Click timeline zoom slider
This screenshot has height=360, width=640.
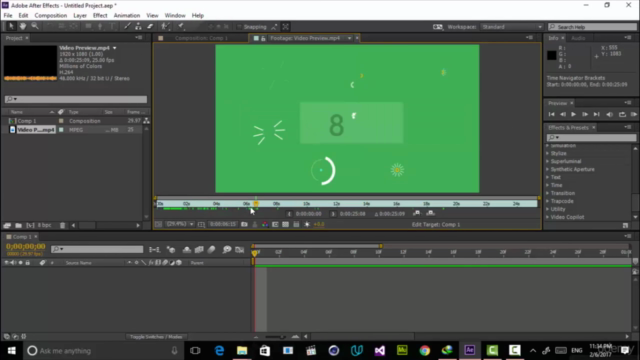click(x=276, y=337)
